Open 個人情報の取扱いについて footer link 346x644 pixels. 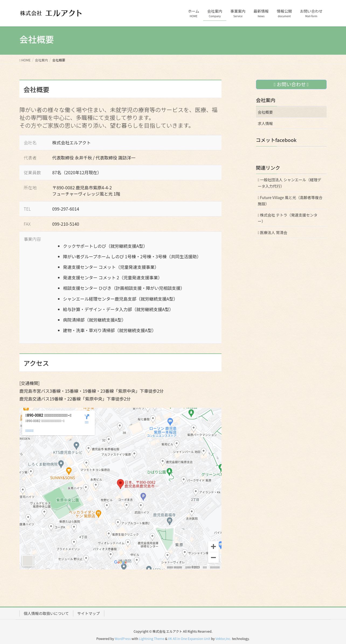[x=46, y=613]
